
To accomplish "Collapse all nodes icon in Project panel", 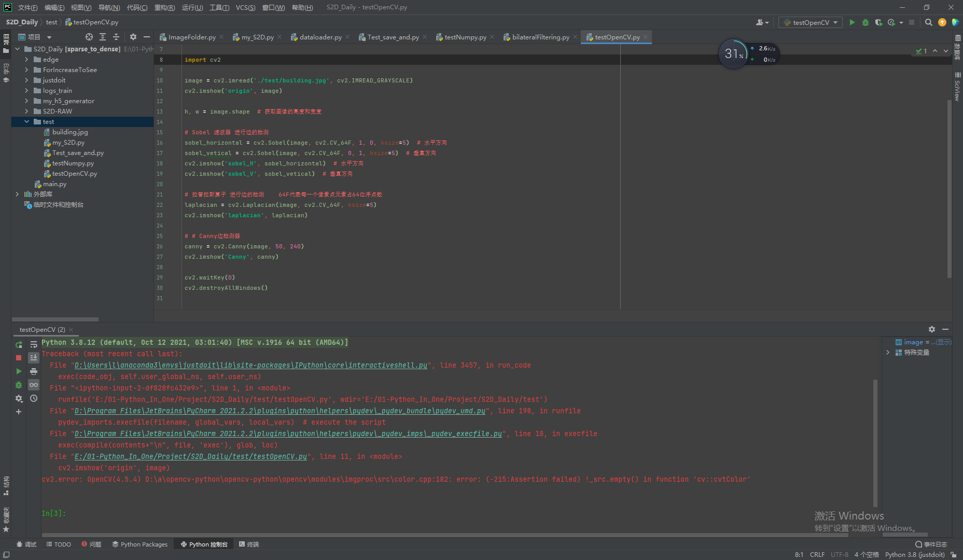I will click(116, 37).
